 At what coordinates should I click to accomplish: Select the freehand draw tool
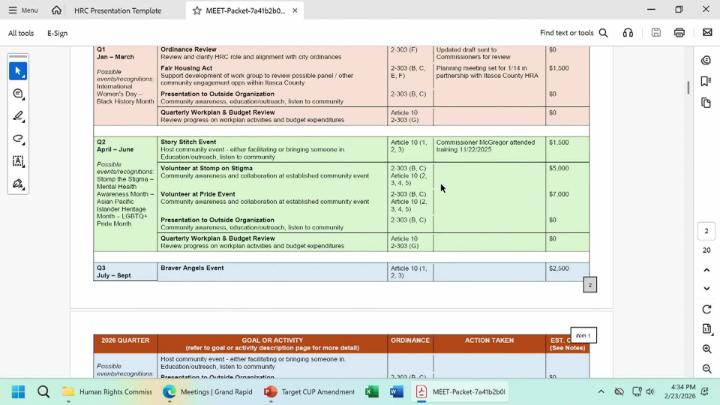click(18, 139)
